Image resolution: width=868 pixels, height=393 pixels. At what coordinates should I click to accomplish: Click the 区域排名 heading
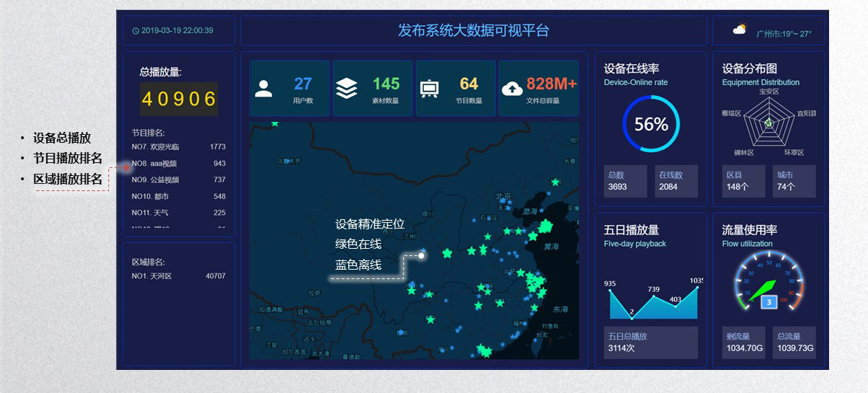pos(148,262)
